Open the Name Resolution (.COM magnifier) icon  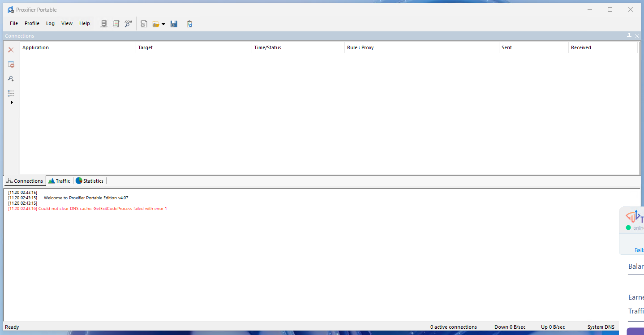[x=128, y=24]
